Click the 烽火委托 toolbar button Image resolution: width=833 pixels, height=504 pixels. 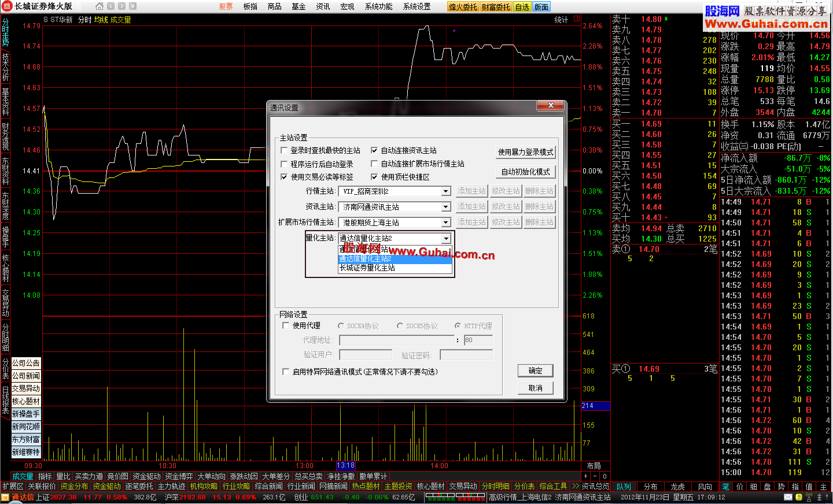tap(463, 7)
